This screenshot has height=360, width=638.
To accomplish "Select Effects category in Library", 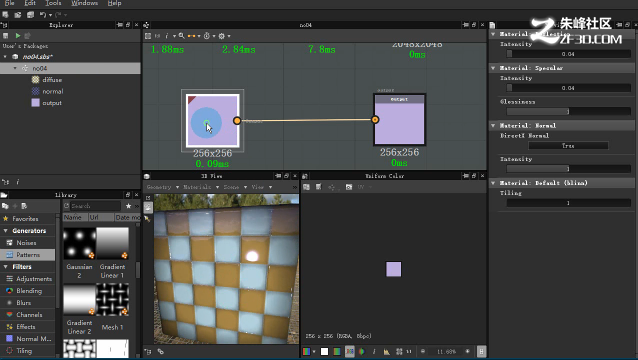I will 25,327.
